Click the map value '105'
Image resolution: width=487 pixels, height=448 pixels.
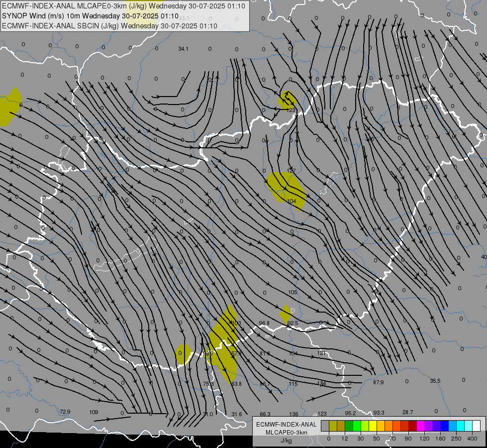pyautogui.click(x=292, y=292)
